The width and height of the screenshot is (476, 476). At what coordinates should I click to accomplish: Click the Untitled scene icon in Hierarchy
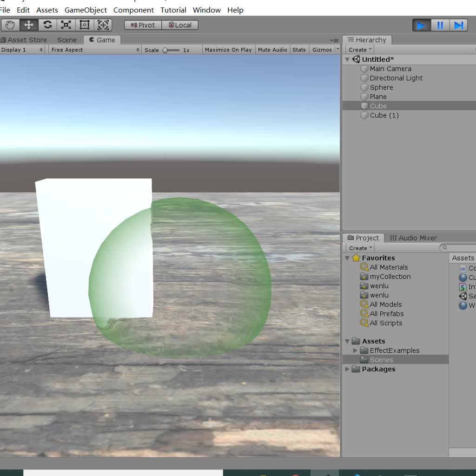coord(356,59)
